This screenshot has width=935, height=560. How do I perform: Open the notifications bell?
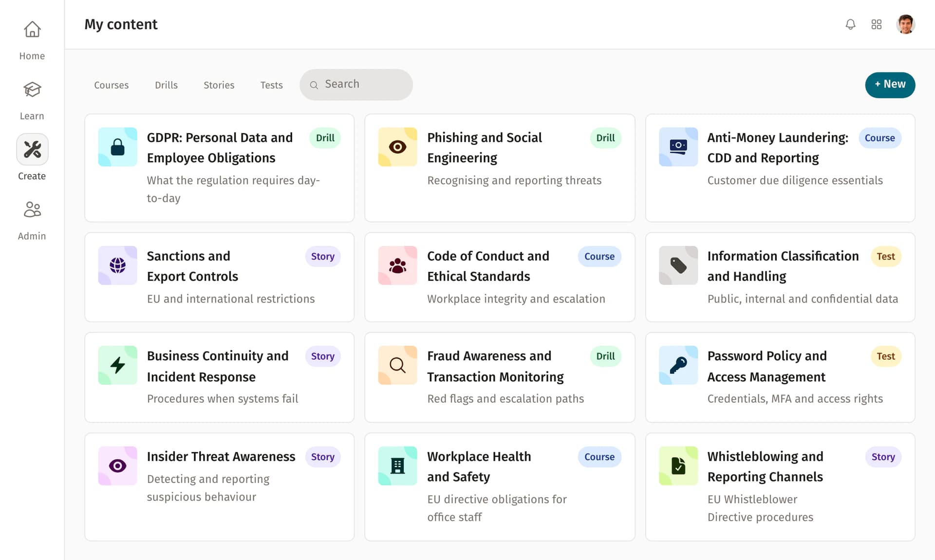click(850, 24)
